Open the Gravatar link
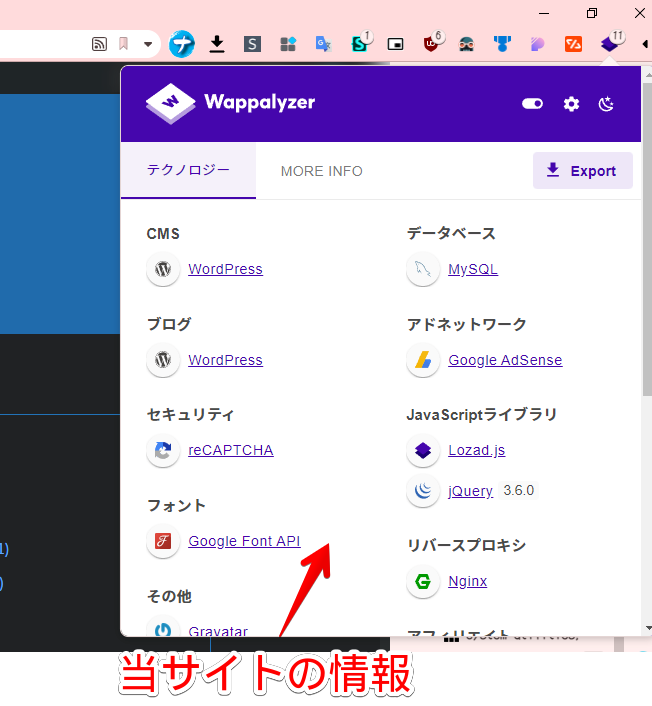The width and height of the screenshot is (652, 706). [x=218, y=631]
